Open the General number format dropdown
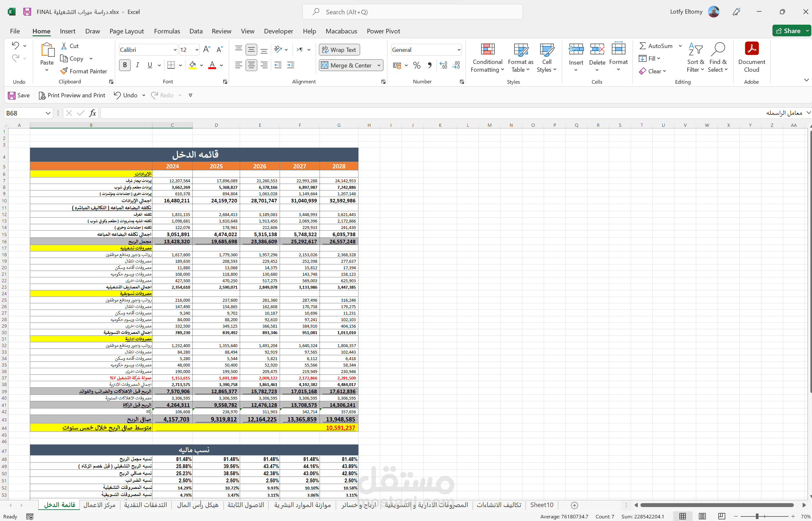812x521 pixels. (x=459, y=50)
